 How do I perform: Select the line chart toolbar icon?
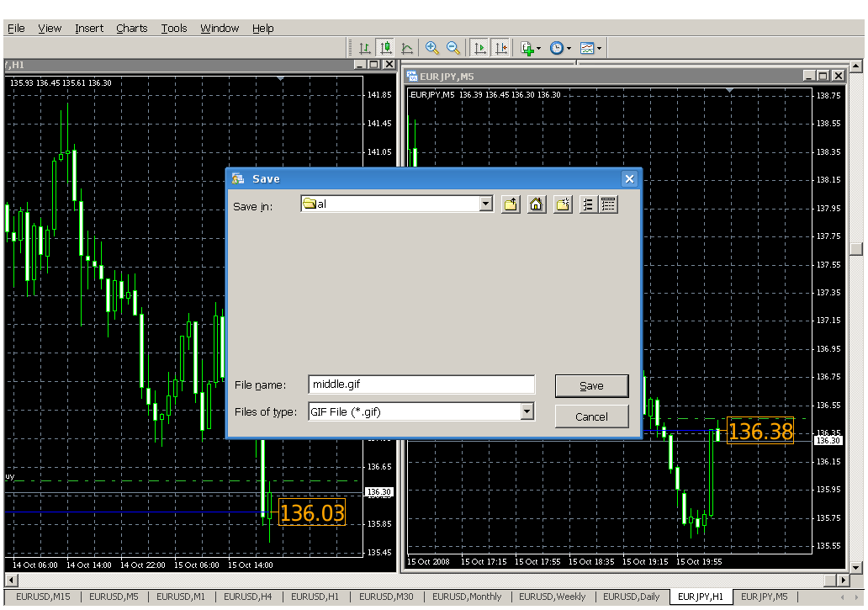coord(407,49)
